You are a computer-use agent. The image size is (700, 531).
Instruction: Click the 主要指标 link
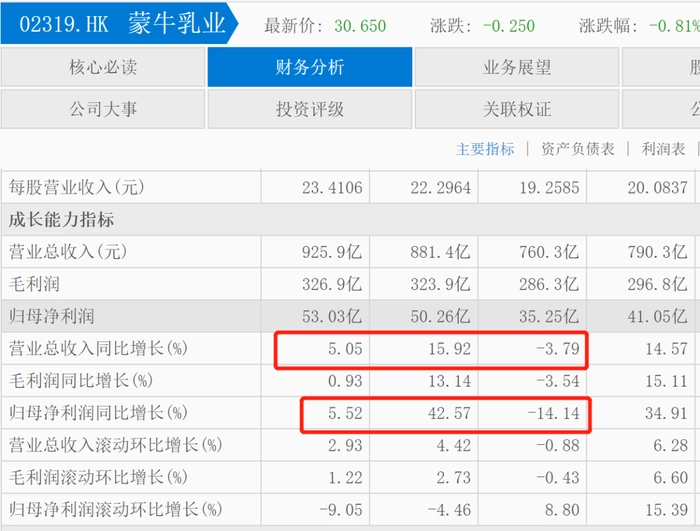click(x=485, y=149)
